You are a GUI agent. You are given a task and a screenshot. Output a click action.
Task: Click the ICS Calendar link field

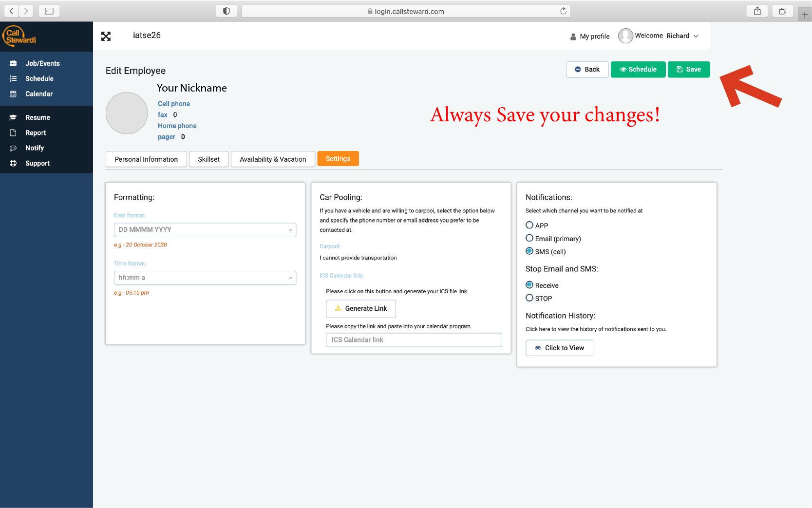click(x=414, y=340)
